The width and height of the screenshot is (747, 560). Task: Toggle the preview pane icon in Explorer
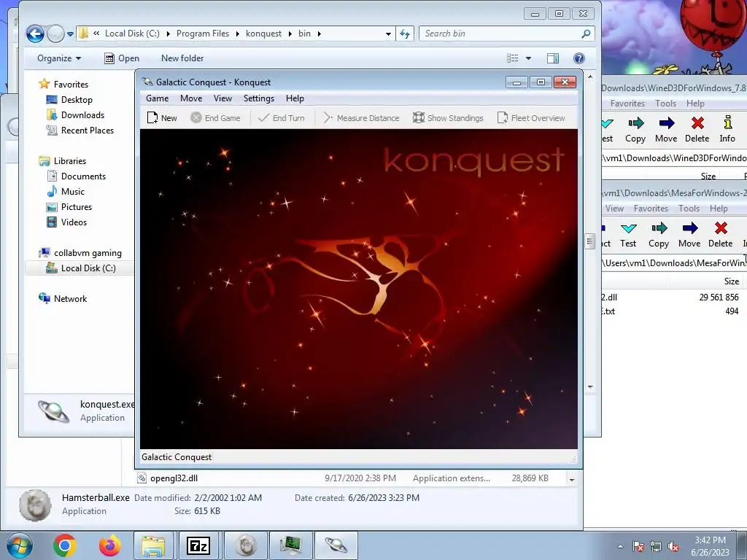[x=553, y=58]
